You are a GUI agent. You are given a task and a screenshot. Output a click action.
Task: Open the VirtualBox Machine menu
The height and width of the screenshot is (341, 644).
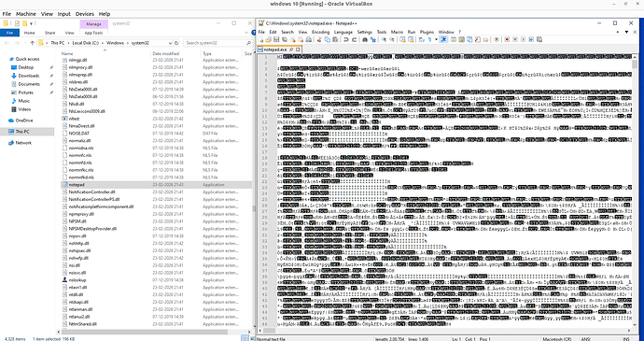pos(26,14)
